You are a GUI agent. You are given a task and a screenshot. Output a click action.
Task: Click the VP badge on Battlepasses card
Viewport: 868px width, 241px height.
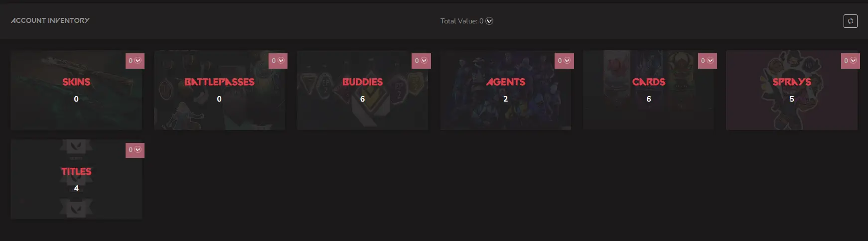(278, 61)
